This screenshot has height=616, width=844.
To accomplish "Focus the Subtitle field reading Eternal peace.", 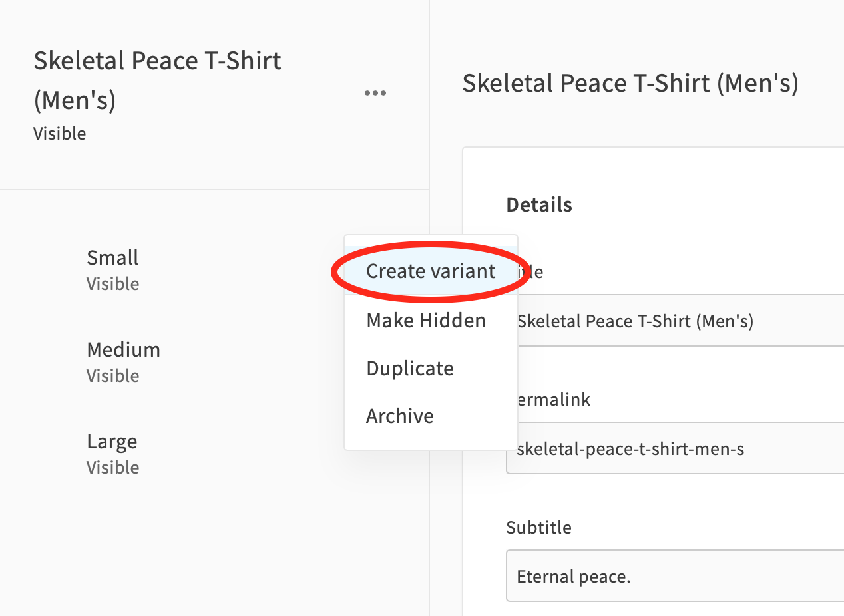I will point(675,575).
